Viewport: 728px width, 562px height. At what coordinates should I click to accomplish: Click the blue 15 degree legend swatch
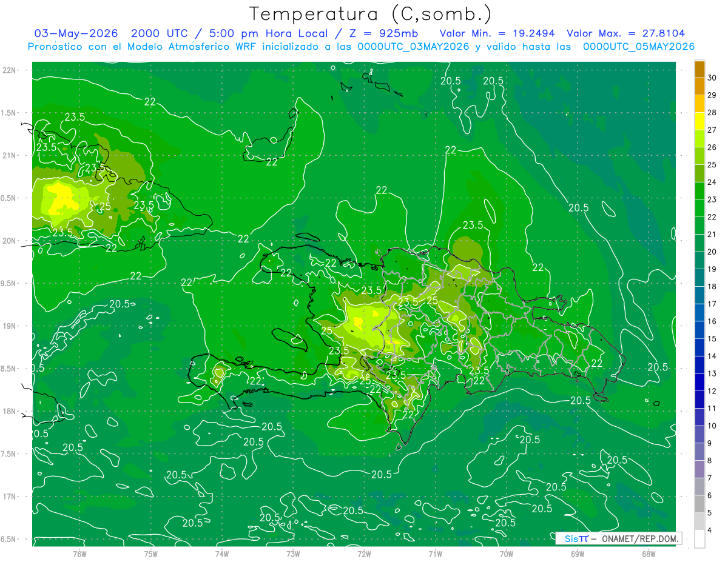coord(699,330)
